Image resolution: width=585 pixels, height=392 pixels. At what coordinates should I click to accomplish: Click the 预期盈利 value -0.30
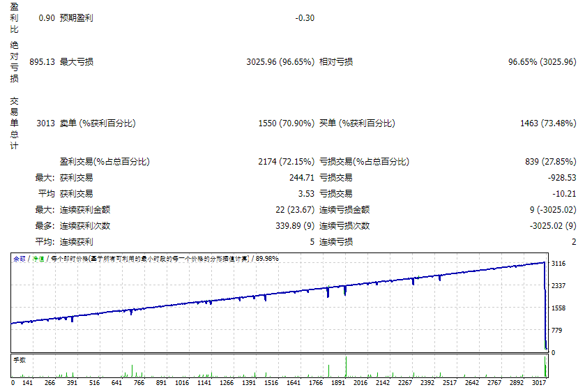click(x=305, y=18)
